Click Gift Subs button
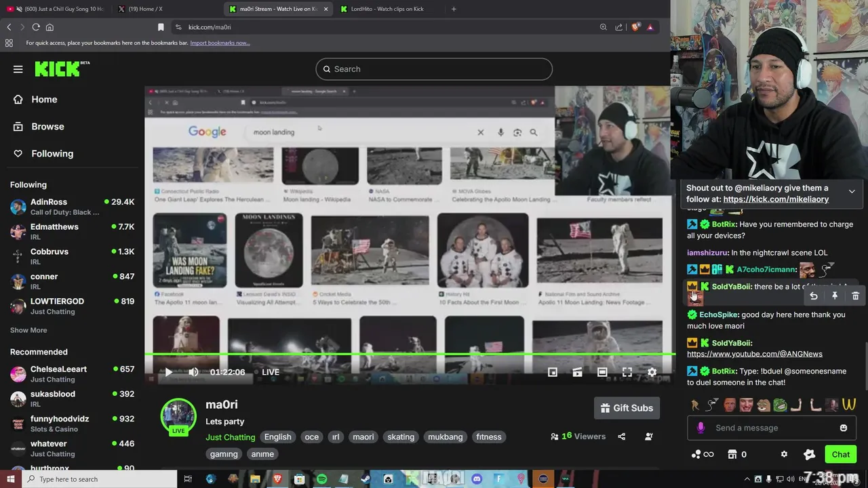The height and width of the screenshot is (488, 868). (627, 408)
